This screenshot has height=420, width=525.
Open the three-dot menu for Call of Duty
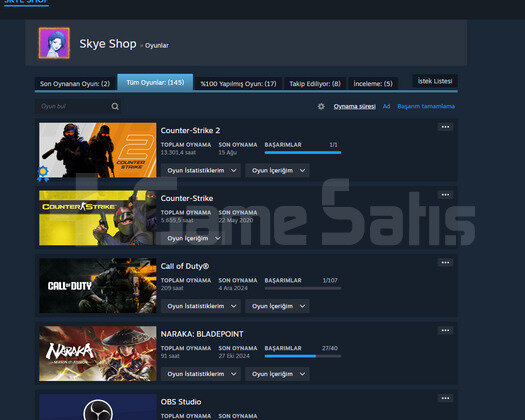[x=445, y=262]
